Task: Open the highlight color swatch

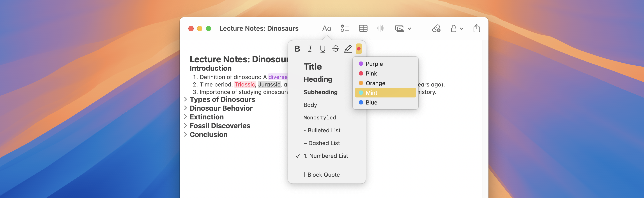Action: (359, 49)
